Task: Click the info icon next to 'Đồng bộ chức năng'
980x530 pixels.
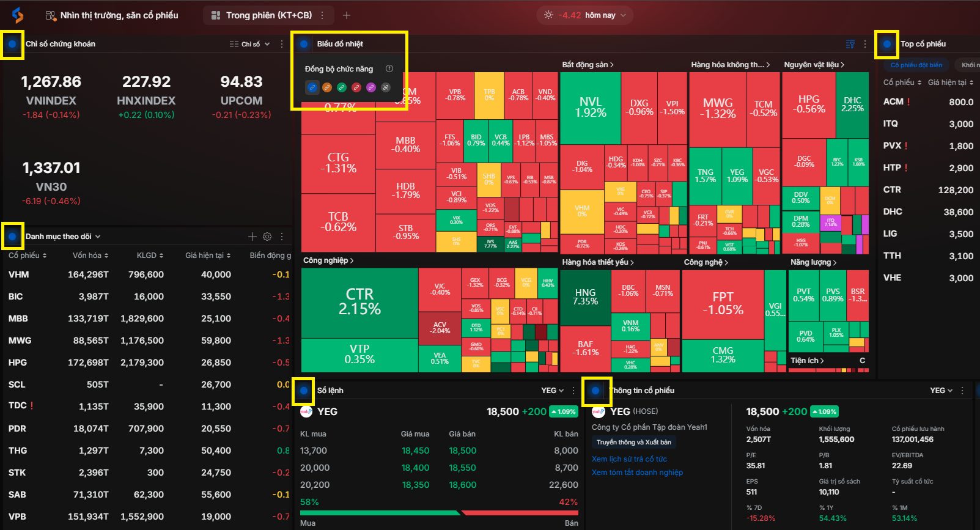Action: click(x=389, y=68)
